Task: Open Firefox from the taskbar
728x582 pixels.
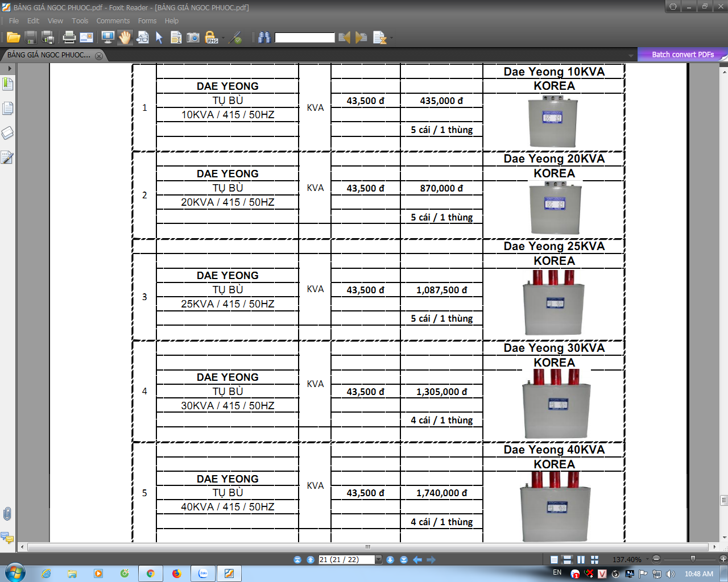Action: coord(176,573)
